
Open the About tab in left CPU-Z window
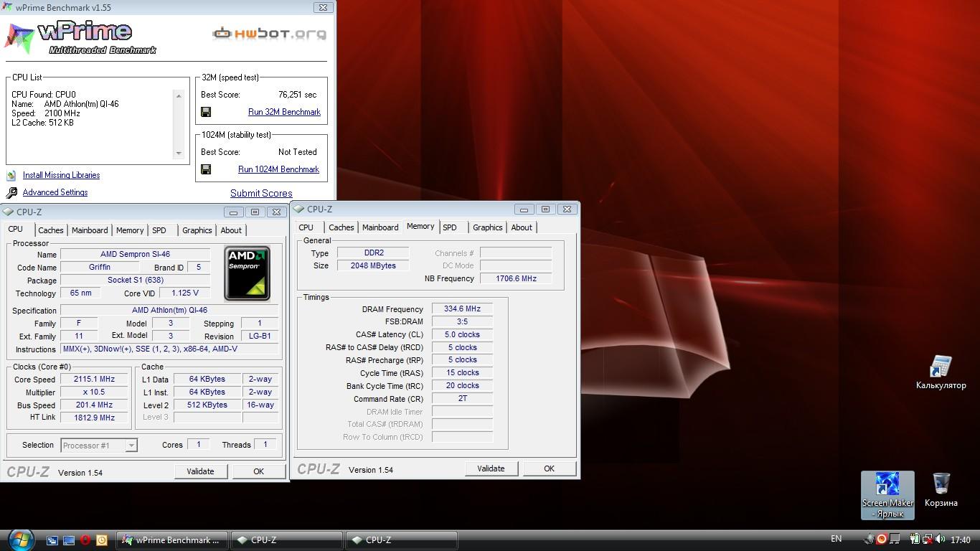(x=231, y=230)
